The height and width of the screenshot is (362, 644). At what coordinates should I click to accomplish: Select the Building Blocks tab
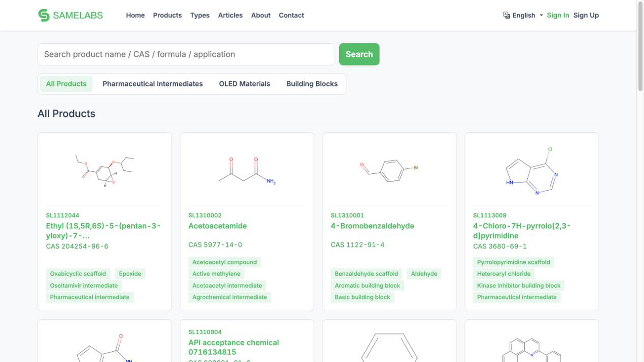click(x=312, y=84)
